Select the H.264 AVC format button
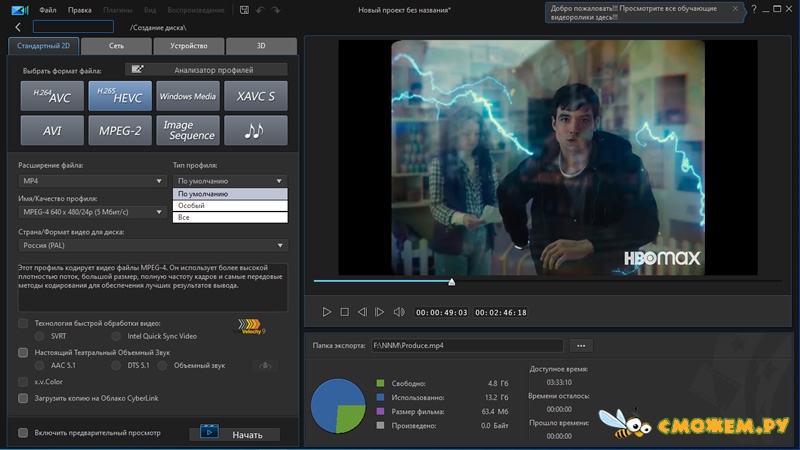 (52, 96)
